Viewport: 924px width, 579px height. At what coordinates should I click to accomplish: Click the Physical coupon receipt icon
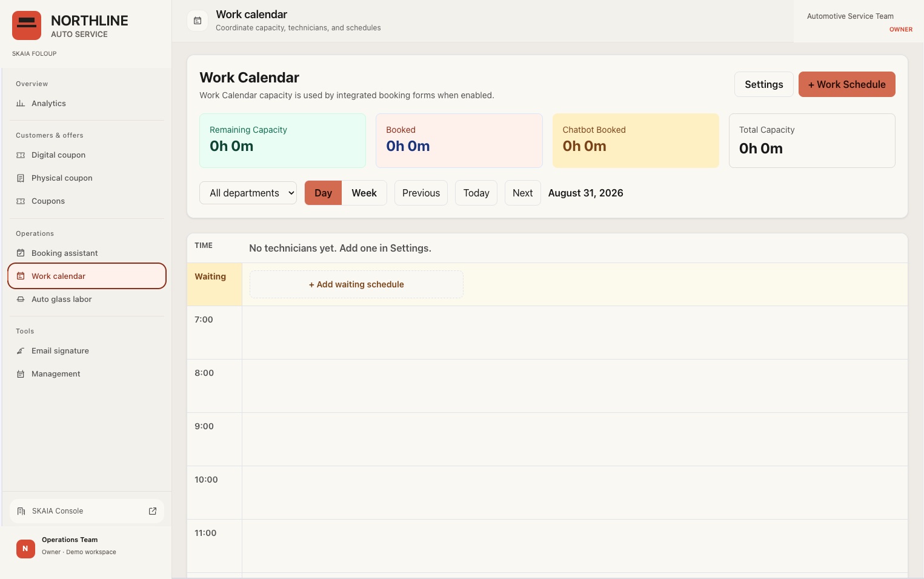click(x=21, y=178)
